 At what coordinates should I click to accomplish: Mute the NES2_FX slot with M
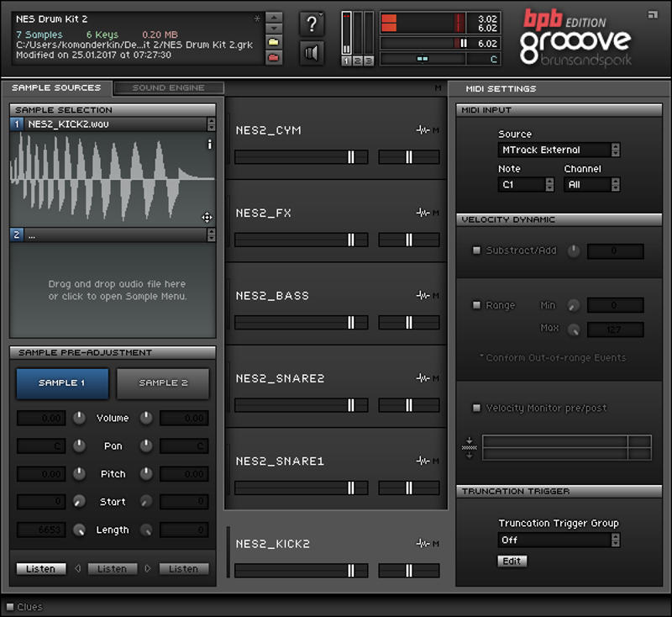[437, 213]
